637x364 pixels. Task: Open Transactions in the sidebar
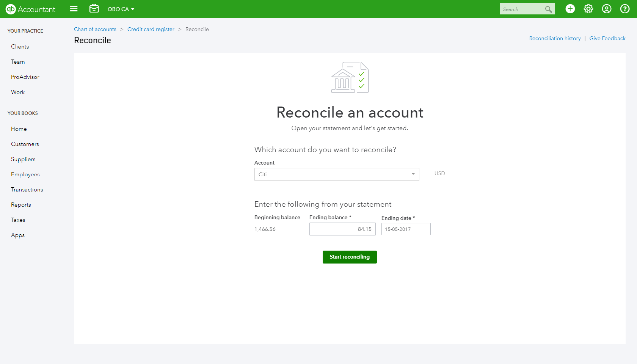point(27,190)
